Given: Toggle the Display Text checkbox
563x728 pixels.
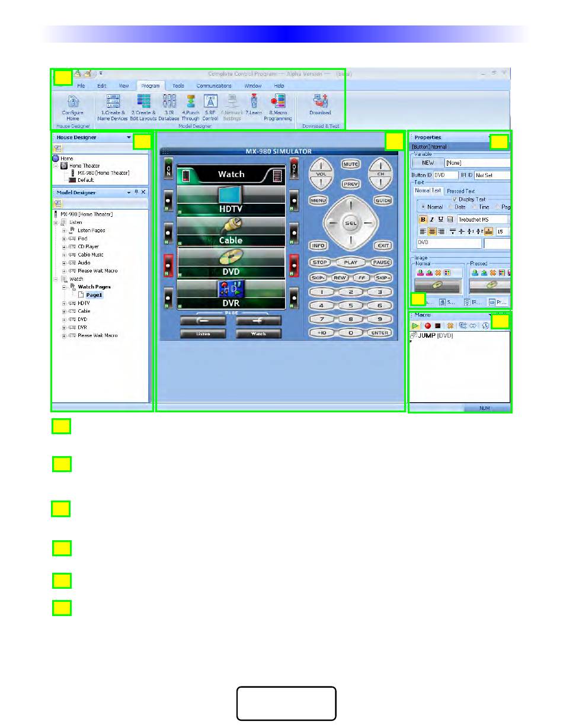Looking at the screenshot, I should 455,200.
